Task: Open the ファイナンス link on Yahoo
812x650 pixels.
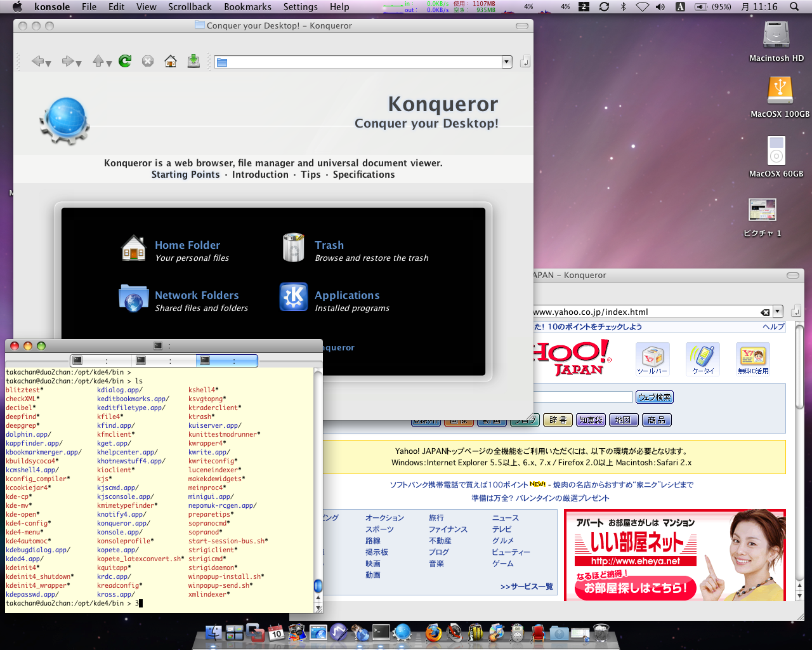Action: pos(448,529)
